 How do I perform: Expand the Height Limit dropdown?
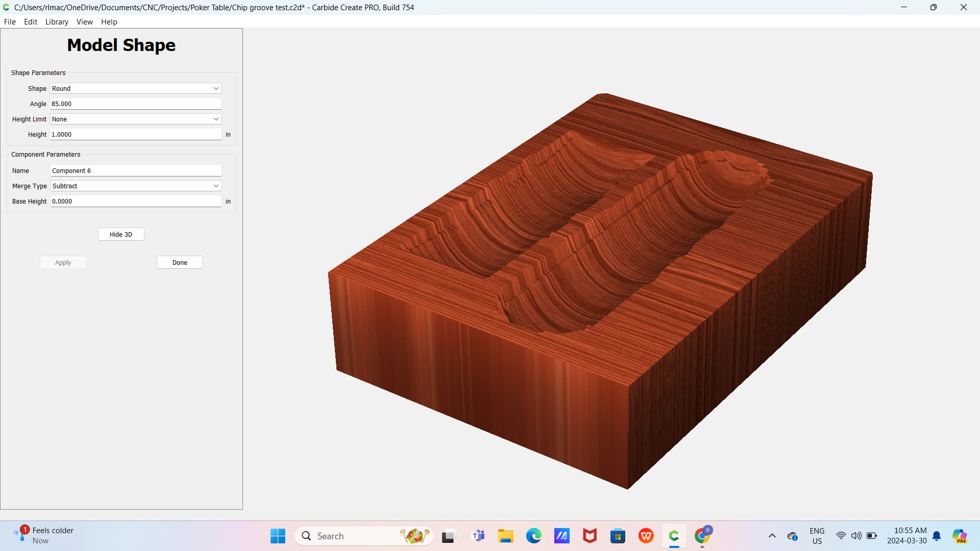coord(136,119)
